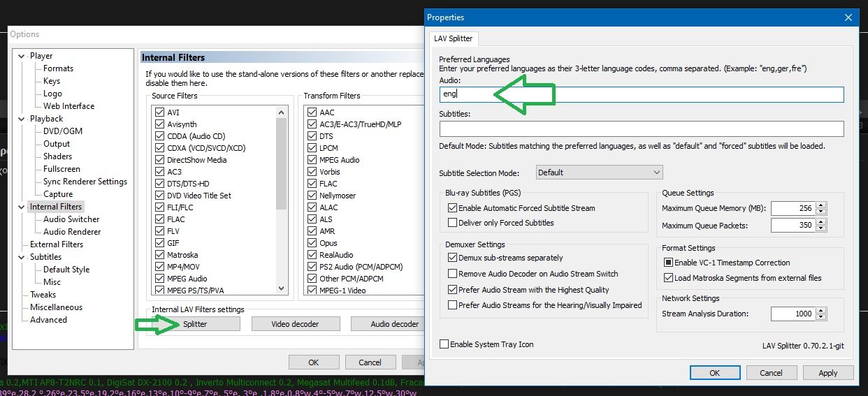Viewport: 868px width, 396px height.
Task: Enable Prefer Audio Streams for Hearing/Visually Impaired
Action: pos(545,305)
